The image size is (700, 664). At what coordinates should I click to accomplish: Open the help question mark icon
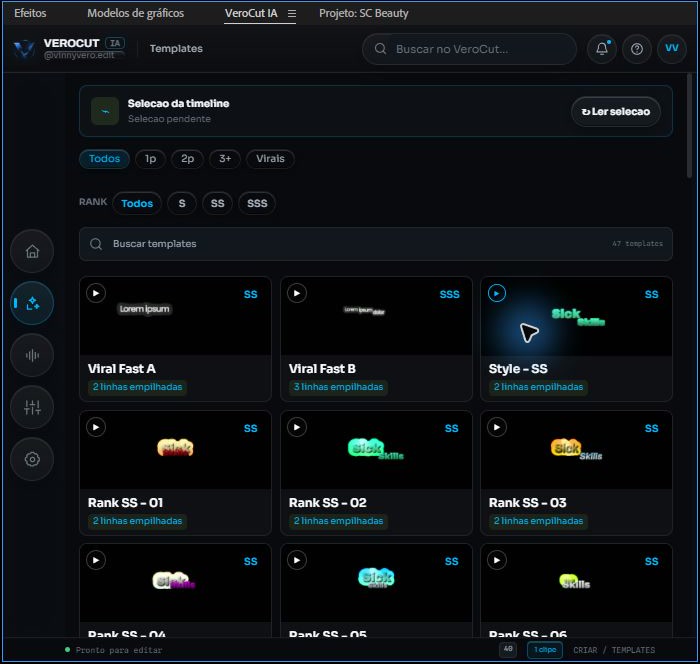[x=637, y=49]
